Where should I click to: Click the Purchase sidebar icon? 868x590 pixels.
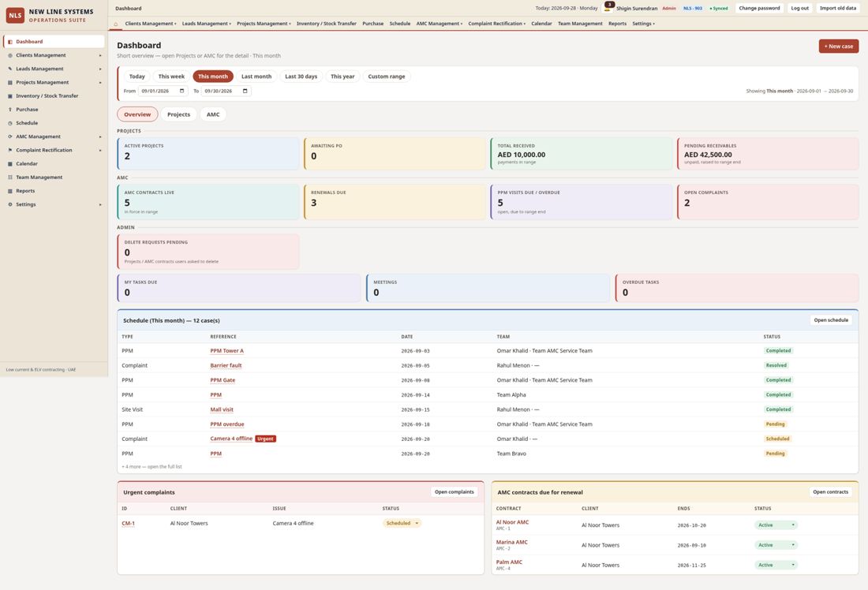pos(10,110)
